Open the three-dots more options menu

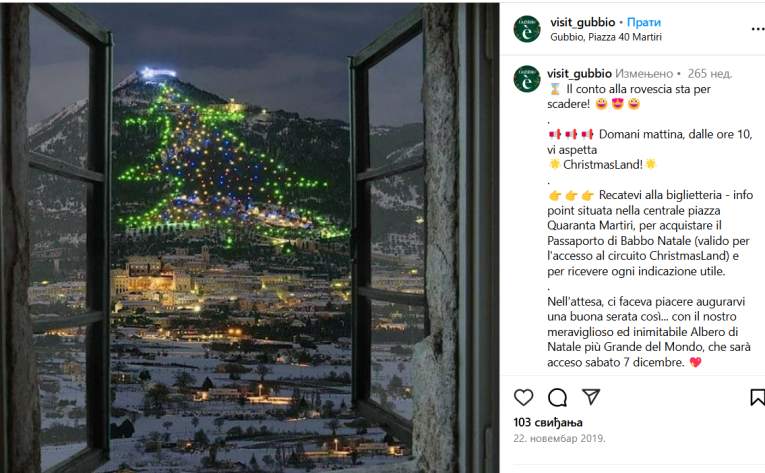click(758, 29)
